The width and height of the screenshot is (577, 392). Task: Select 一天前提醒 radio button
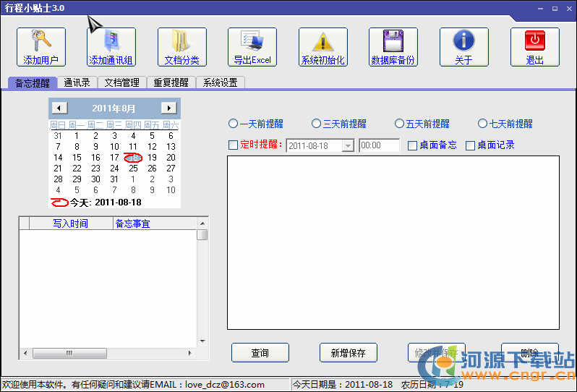pyautogui.click(x=234, y=124)
